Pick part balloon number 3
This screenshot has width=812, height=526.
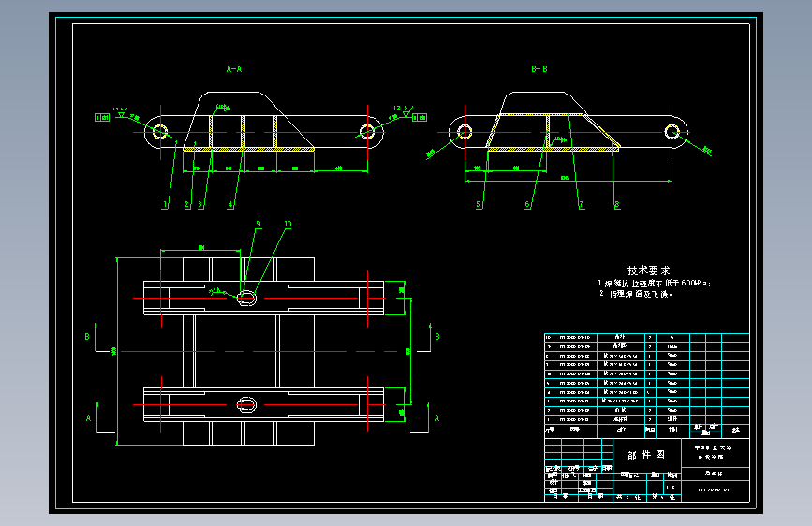tap(200, 204)
